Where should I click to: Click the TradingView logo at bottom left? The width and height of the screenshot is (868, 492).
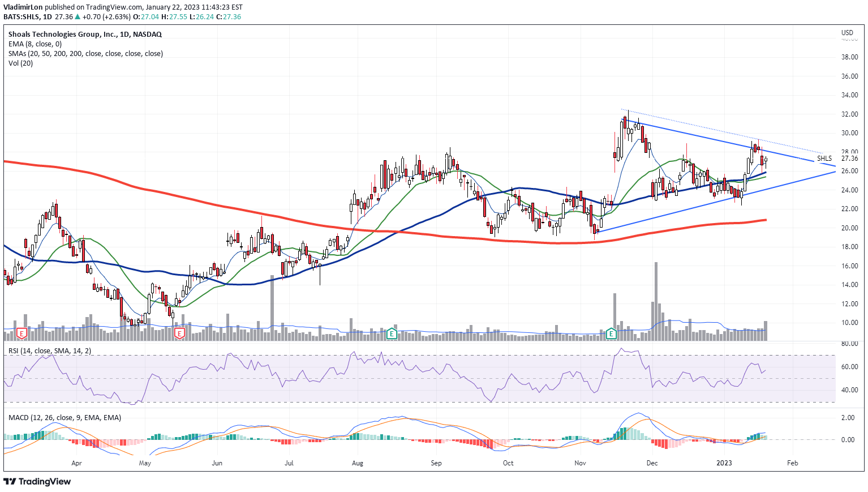(x=37, y=481)
